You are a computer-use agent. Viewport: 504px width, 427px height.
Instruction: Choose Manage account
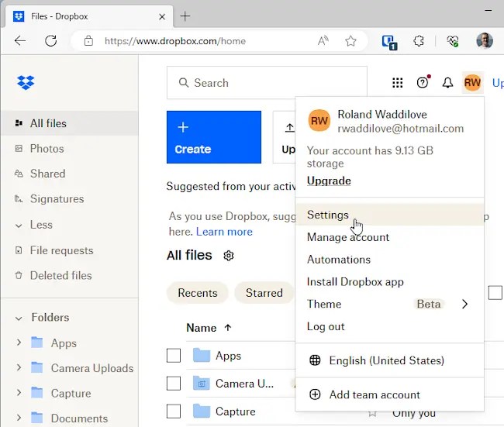[x=389, y=237]
